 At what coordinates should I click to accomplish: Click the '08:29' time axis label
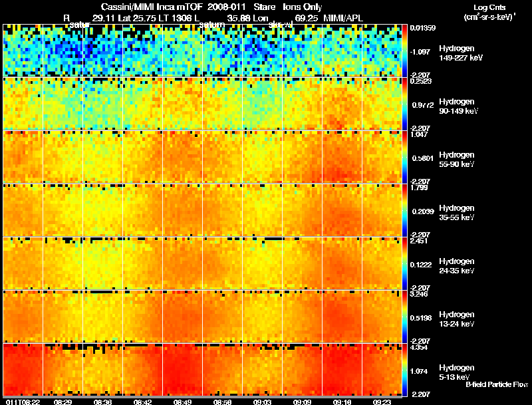63,402
